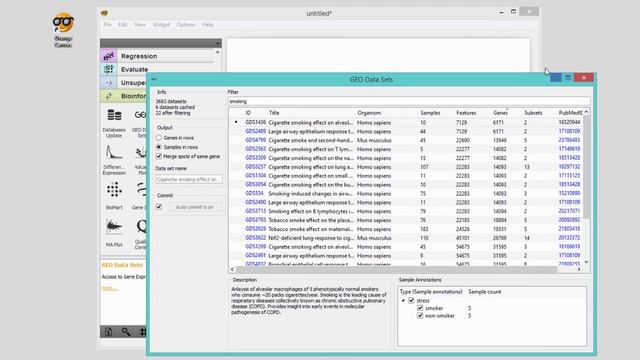
Task: Click the more link under GEO Data Sets
Action: [x=109, y=288]
